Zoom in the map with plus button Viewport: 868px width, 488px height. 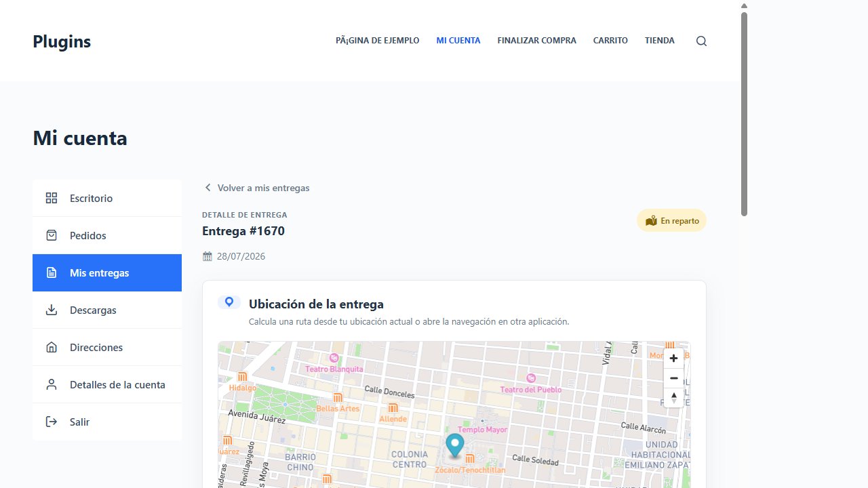(x=673, y=359)
